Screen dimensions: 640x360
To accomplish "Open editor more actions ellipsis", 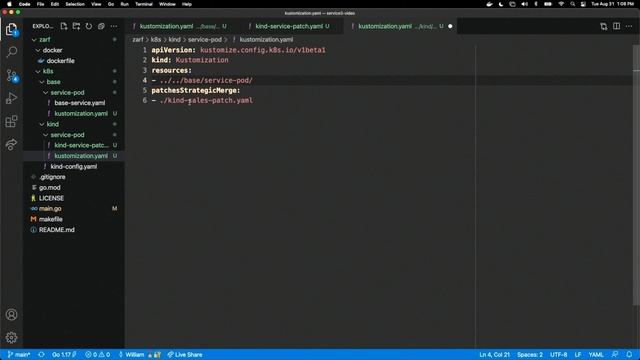I will (x=629, y=26).
